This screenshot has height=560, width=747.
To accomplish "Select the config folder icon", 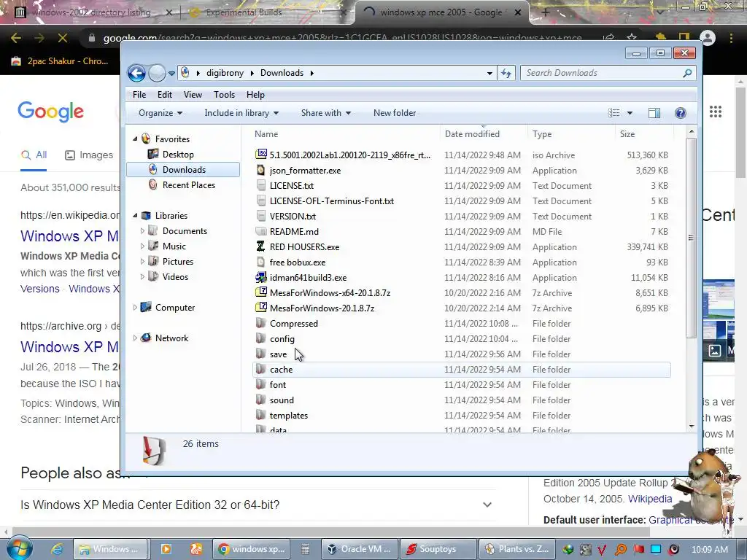I will (260, 338).
